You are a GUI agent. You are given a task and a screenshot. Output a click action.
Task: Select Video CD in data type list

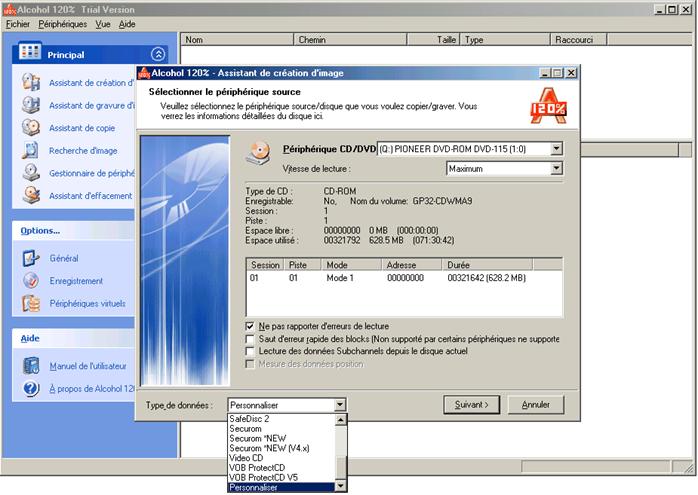[x=281, y=458]
